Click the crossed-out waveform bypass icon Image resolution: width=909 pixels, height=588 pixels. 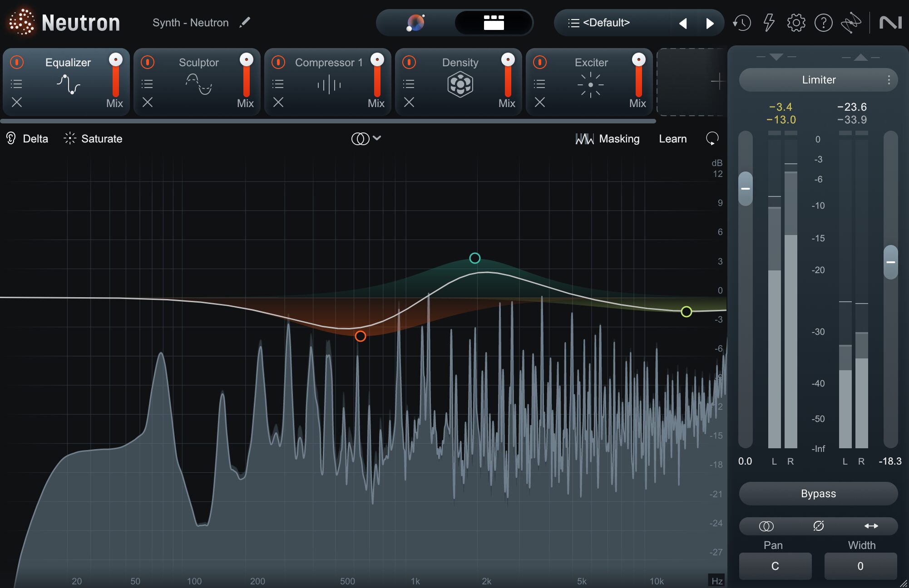851,23
